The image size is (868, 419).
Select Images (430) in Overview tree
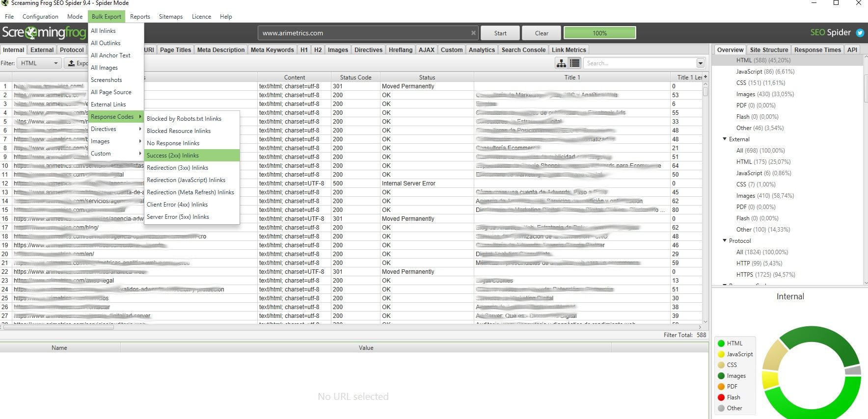765,94
